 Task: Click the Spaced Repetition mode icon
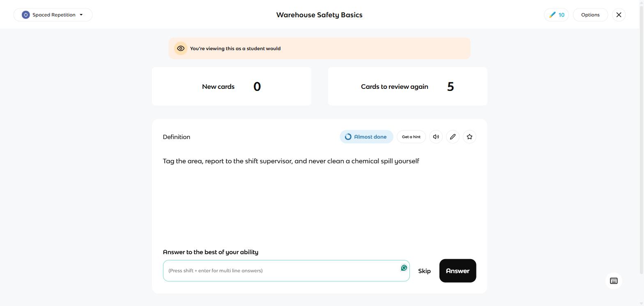[x=26, y=15]
